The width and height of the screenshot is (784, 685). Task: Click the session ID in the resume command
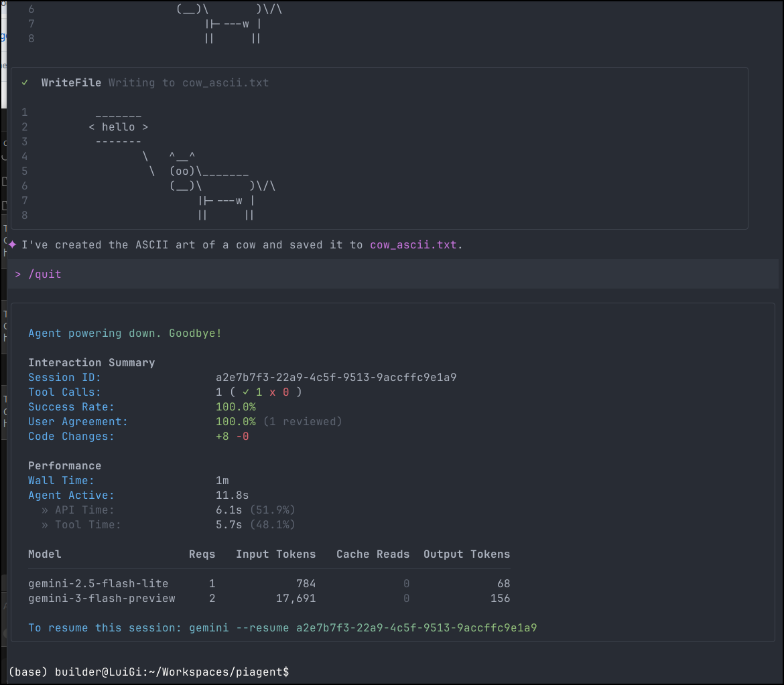[x=416, y=628]
